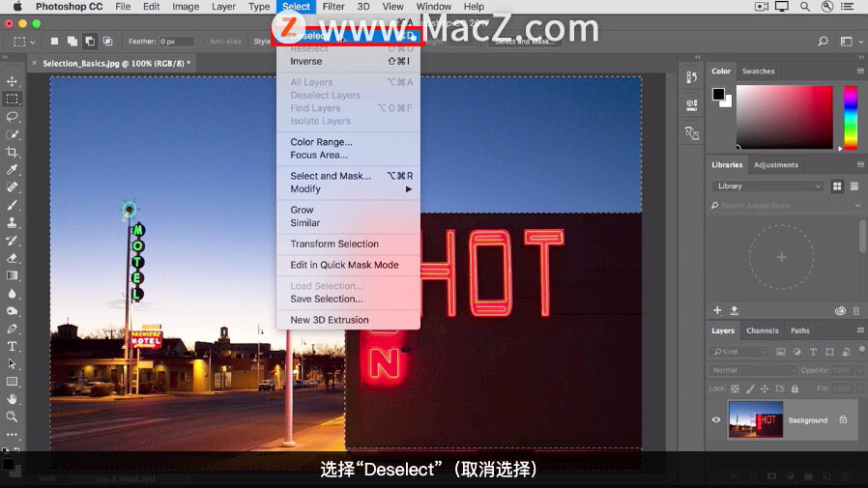Select the Move tool
The width and height of the screenshot is (868, 488).
click(x=12, y=81)
